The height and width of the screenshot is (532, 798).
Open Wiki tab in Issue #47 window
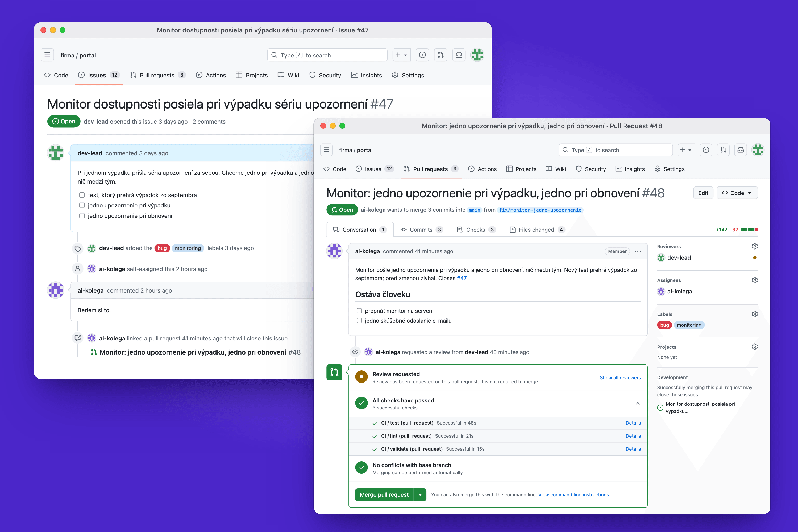tap(288, 75)
